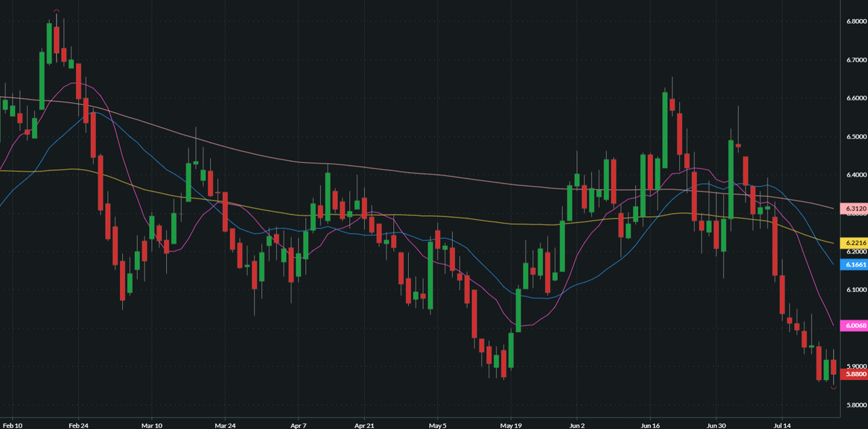Click the 6.4000 price axis label
Screen dimensions: 868x429
coord(856,175)
